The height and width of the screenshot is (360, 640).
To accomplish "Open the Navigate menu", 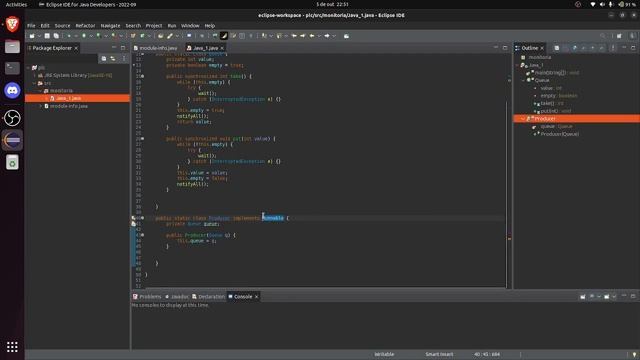I will (110, 26).
